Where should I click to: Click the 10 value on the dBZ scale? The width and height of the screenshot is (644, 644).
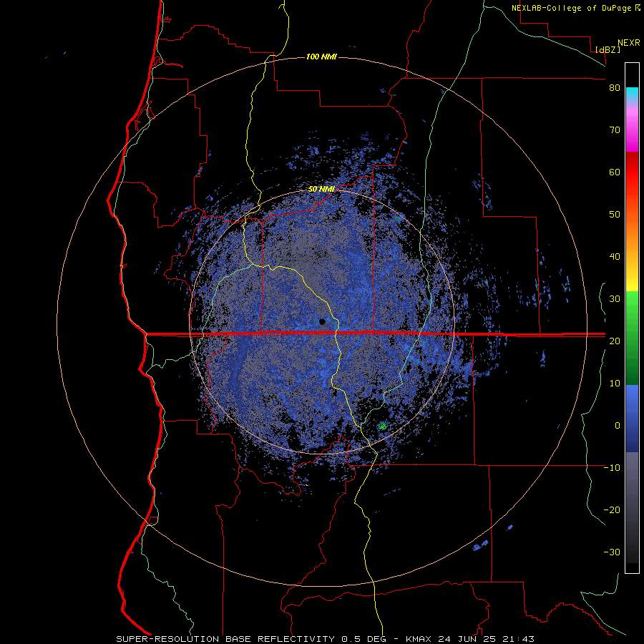(615, 384)
